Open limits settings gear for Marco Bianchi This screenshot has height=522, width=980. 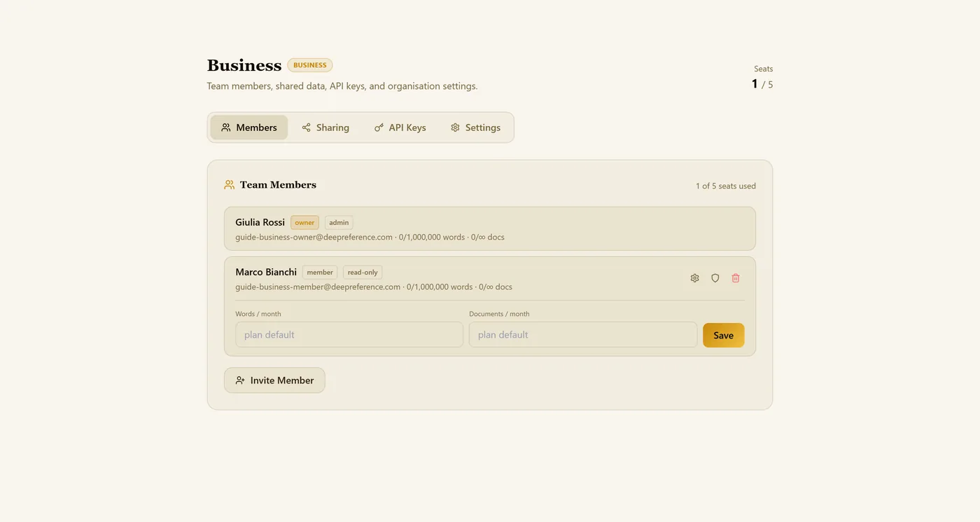pos(694,278)
